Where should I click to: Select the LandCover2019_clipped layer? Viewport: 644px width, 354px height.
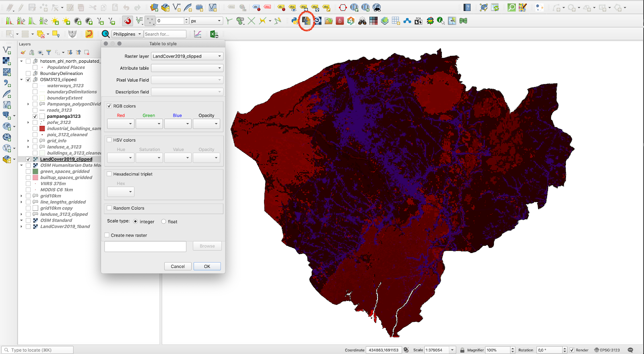tap(66, 159)
